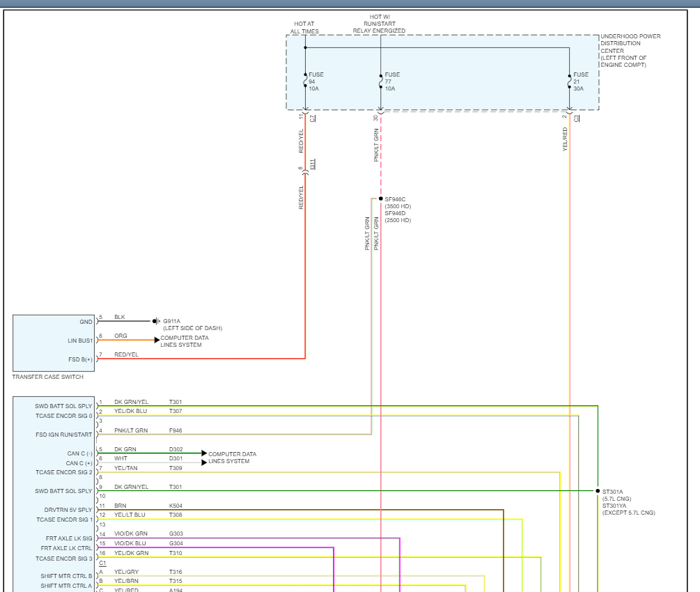Image resolution: width=700 pixels, height=592 pixels.
Task: Click the HOT AT ALL TIMES label
Action: 305,28
